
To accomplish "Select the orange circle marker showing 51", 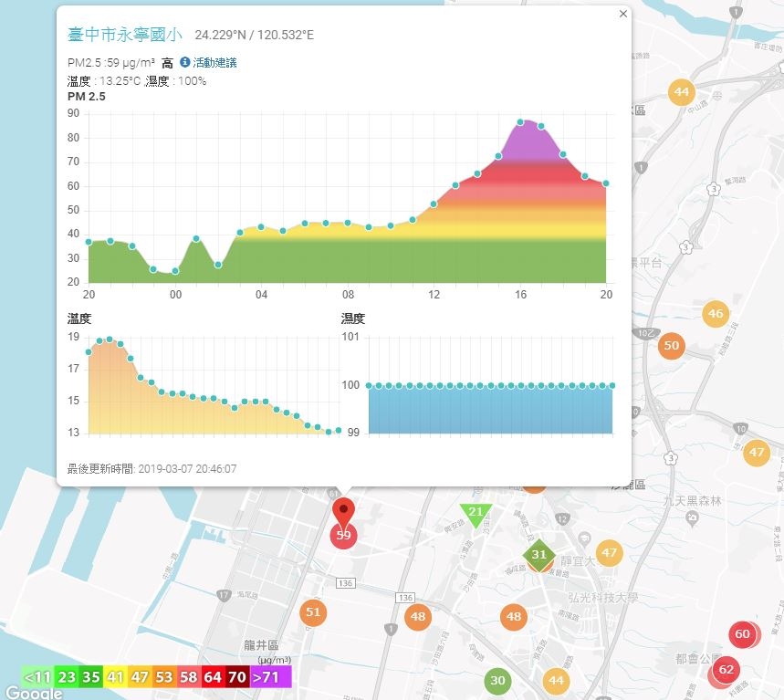I will (x=313, y=612).
